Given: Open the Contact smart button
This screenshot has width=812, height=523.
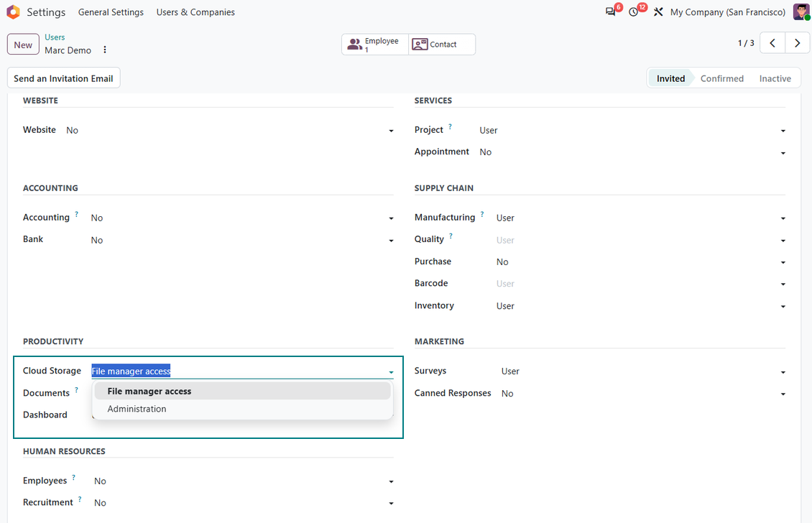Looking at the screenshot, I should (442, 45).
